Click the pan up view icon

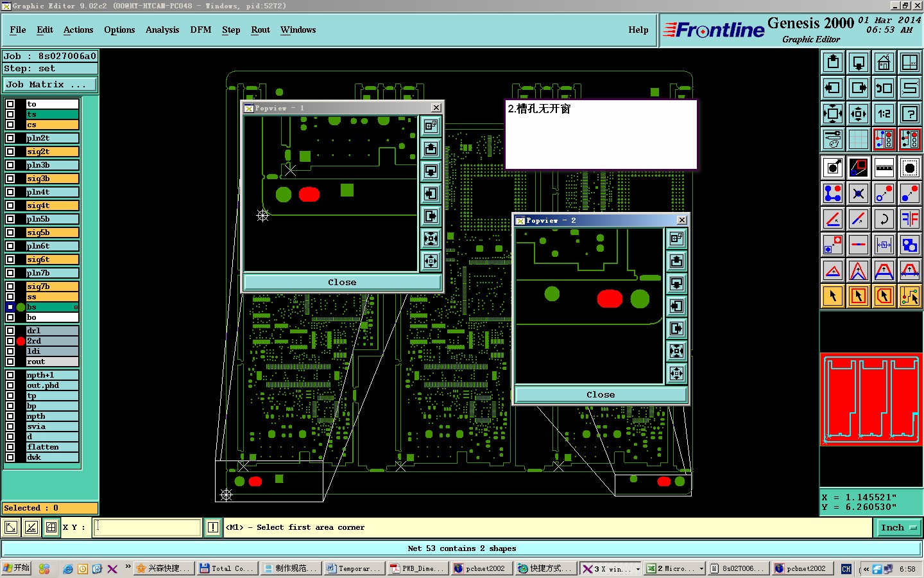(833, 62)
